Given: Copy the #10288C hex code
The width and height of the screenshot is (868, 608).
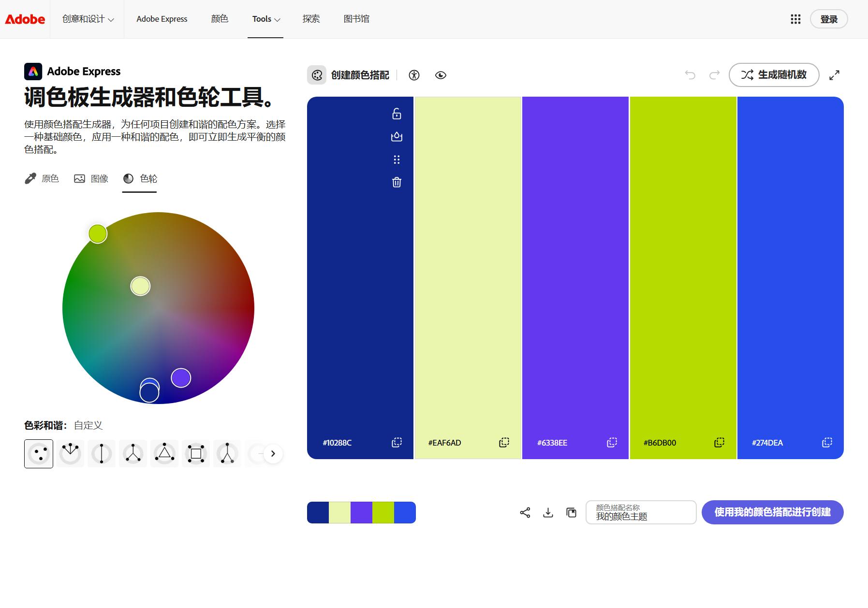Looking at the screenshot, I should coord(397,442).
